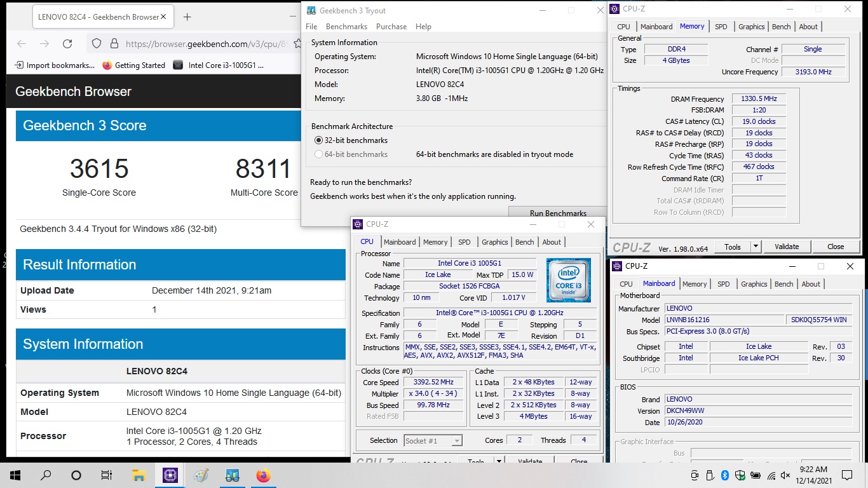The width and height of the screenshot is (868, 488).
Task: Open Task View on the taskbar
Action: pyautogui.click(x=107, y=475)
